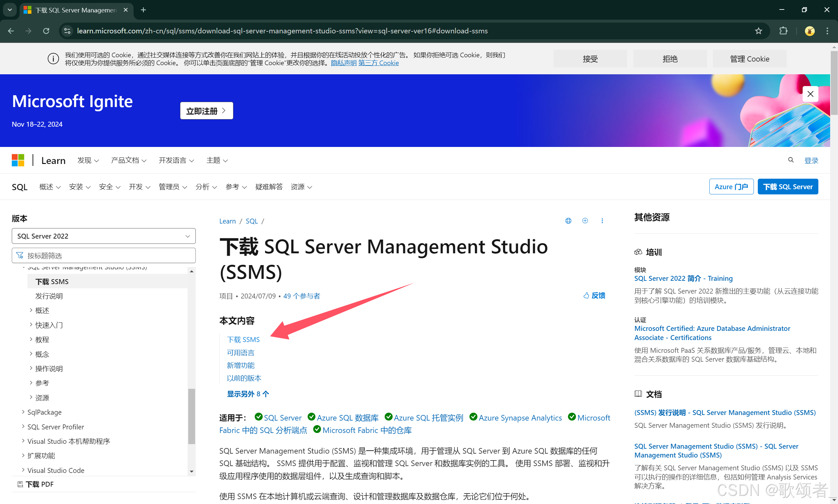Viewport: 838px width, 504px height.
Task: Click the 接受 cookie button
Action: [x=590, y=59]
